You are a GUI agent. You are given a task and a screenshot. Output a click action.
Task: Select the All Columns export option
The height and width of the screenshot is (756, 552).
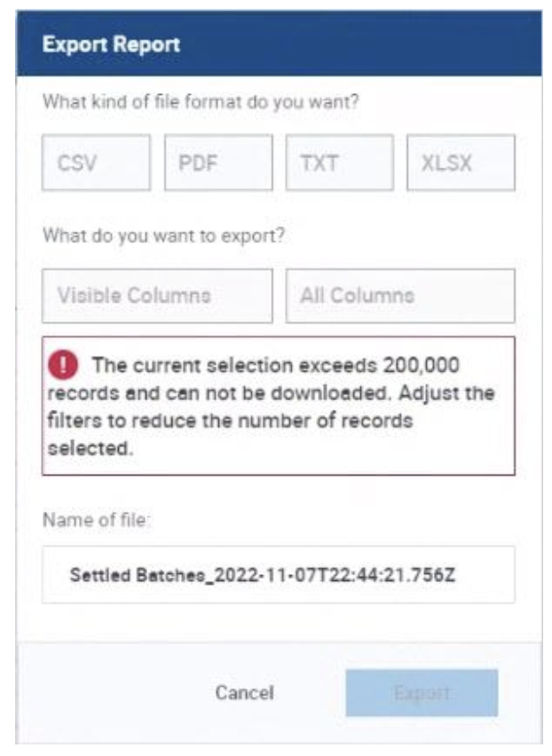click(400, 295)
